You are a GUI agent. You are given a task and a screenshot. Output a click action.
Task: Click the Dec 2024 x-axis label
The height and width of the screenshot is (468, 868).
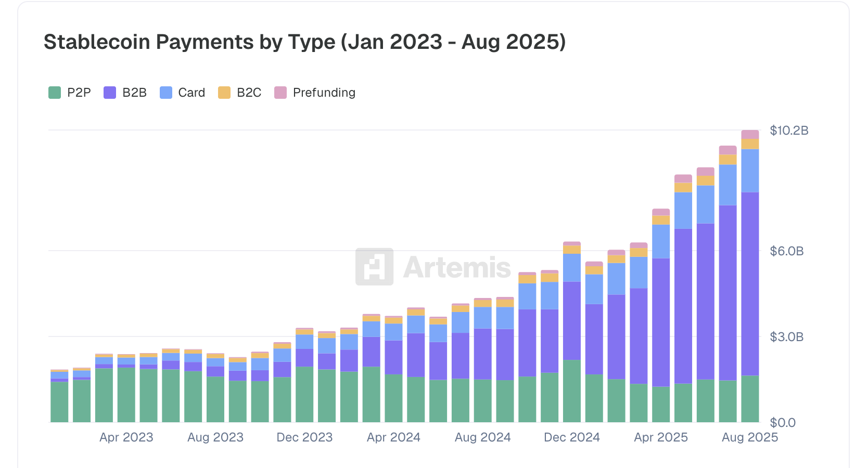[x=571, y=437]
